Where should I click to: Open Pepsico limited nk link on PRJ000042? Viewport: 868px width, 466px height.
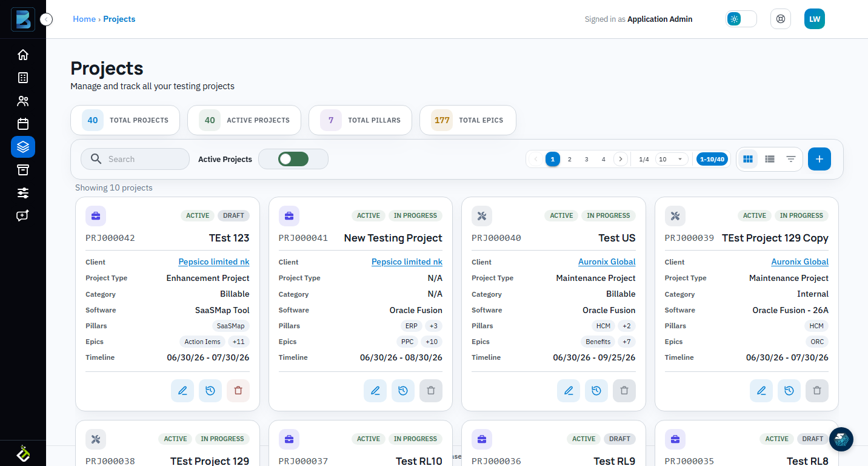(x=214, y=262)
